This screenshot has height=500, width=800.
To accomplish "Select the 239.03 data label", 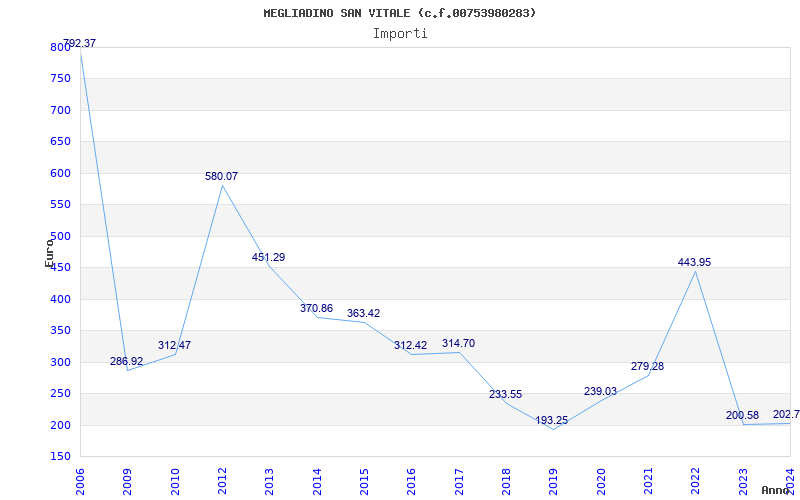I will 600,391.
